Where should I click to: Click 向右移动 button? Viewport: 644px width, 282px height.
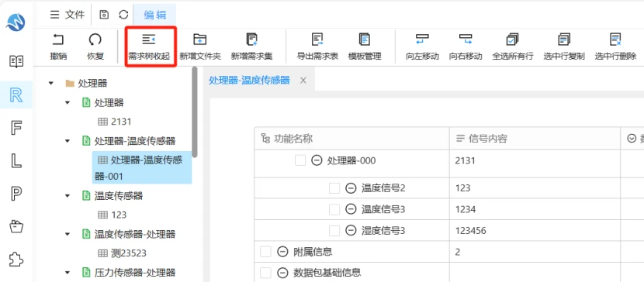466,47
